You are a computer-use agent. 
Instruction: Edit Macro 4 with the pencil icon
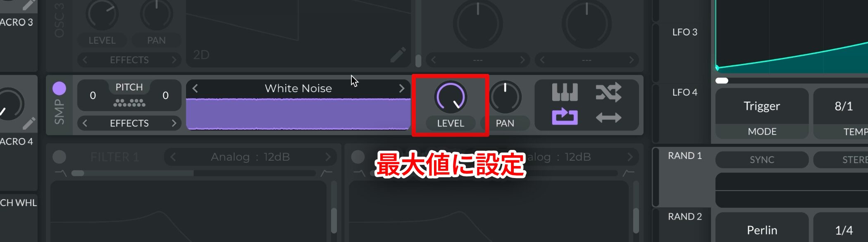tap(29, 123)
